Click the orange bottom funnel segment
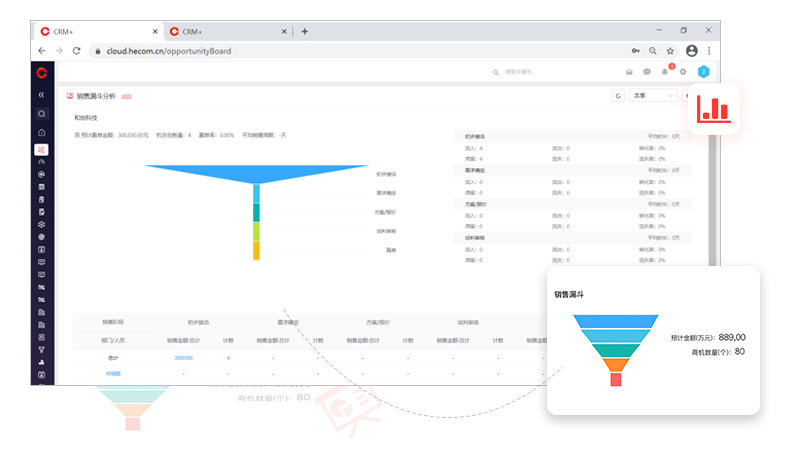Image resolution: width=792 pixels, height=459 pixels. click(256, 250)
